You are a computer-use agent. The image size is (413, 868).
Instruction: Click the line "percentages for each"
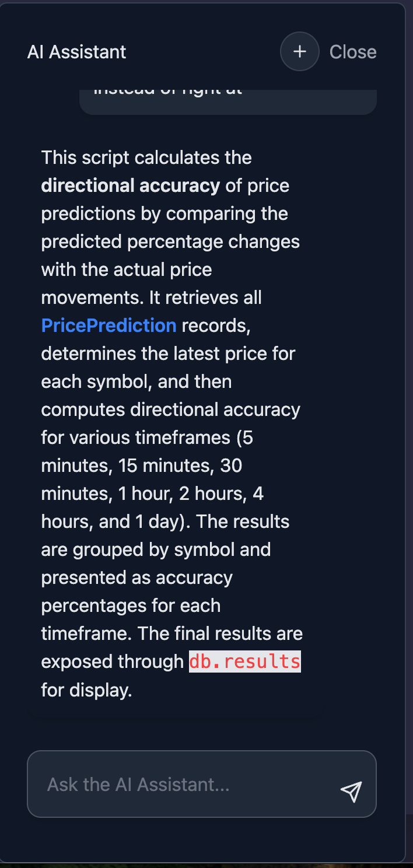(131, 605)
